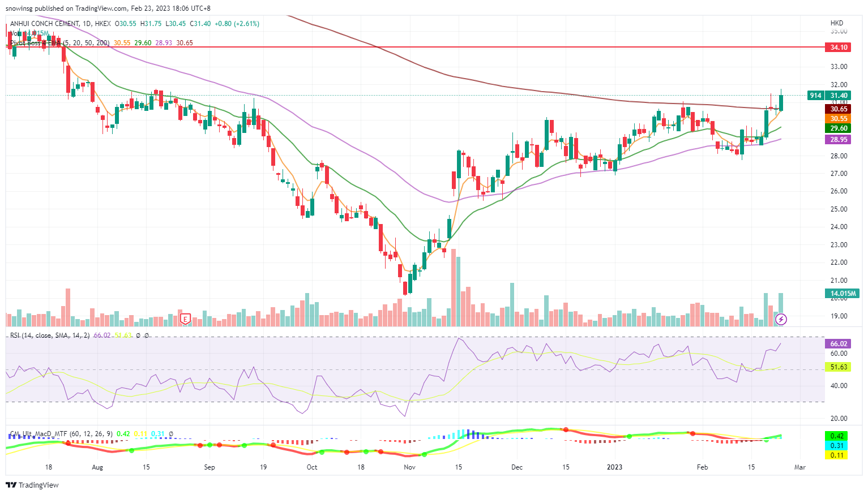The image size is (868, 495).
Task: Click the purple lightning bolt icon
Action: 781,320
